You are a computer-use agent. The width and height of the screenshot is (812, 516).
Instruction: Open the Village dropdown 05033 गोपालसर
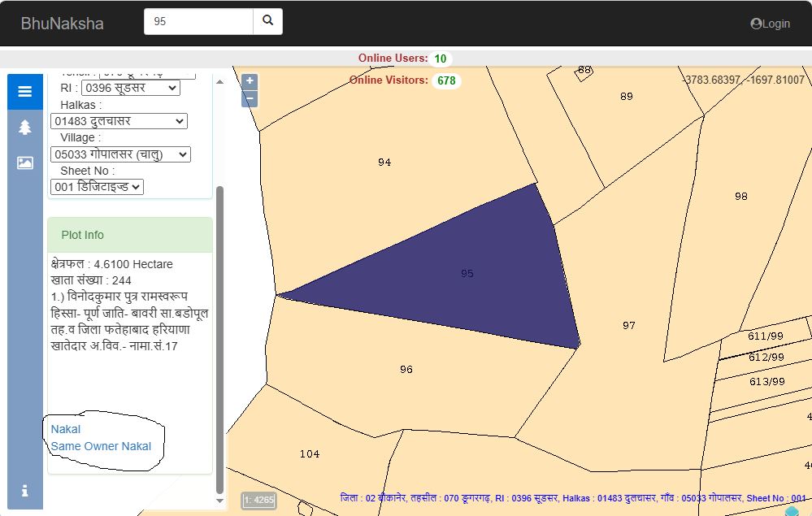(x=120, y=154)
